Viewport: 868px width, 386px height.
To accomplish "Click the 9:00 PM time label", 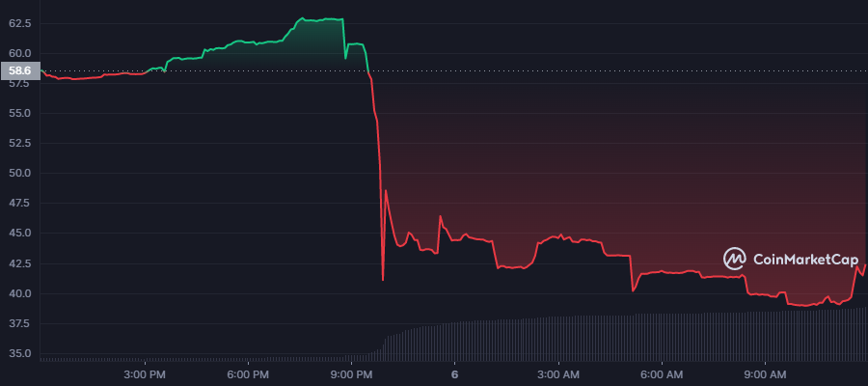I will pos(351,375).
